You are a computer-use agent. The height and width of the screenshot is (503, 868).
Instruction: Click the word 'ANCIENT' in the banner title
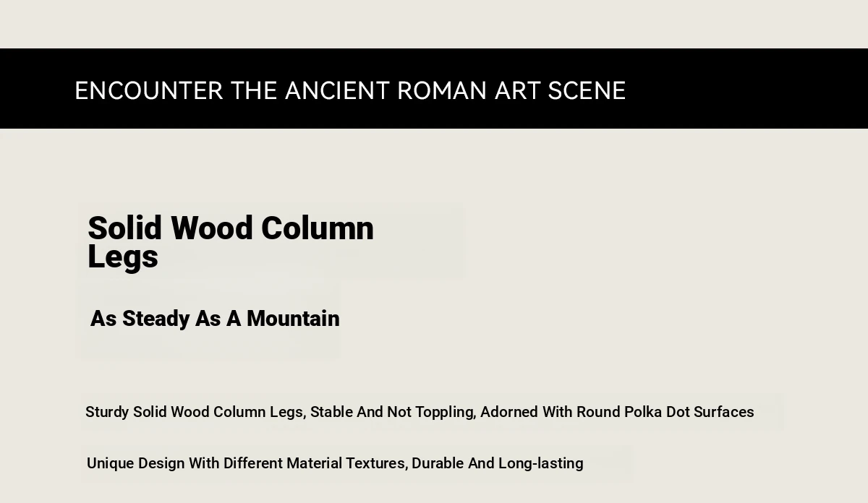[338, 90]
